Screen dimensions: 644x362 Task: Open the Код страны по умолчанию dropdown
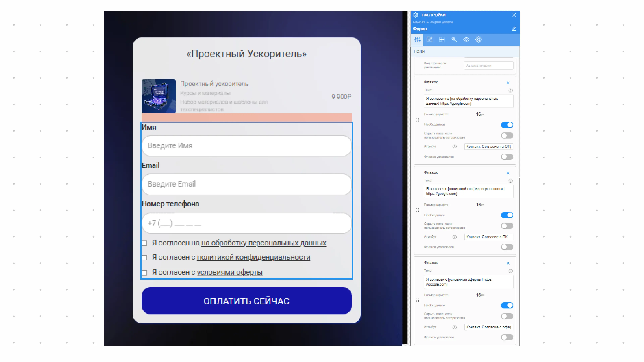pyautogui.click(x=489, y=66)
